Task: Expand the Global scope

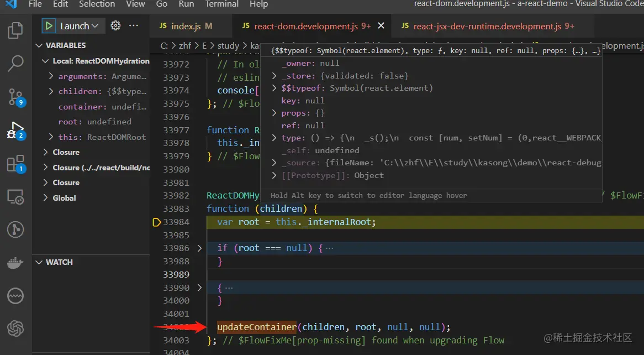Action: tap(45, 198)
